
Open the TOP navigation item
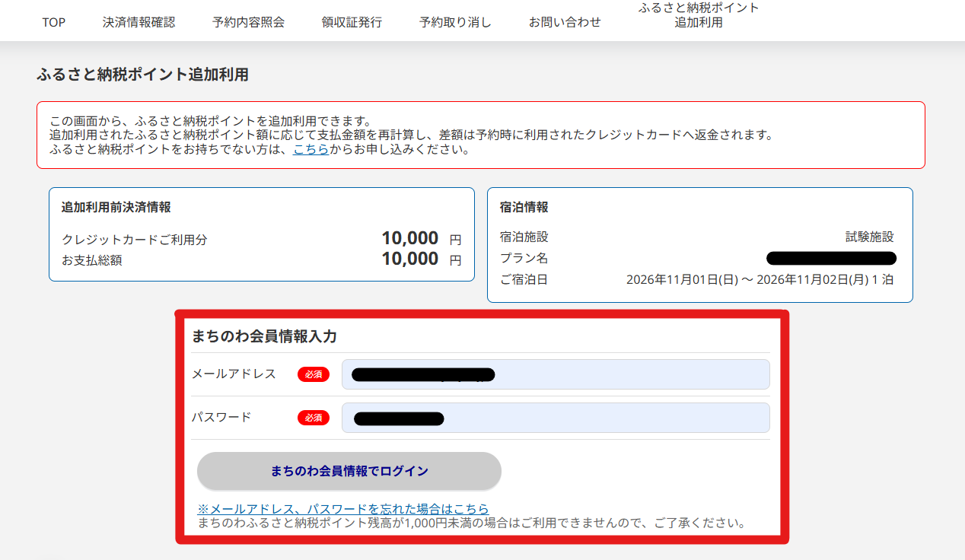[x=54, y=22]
